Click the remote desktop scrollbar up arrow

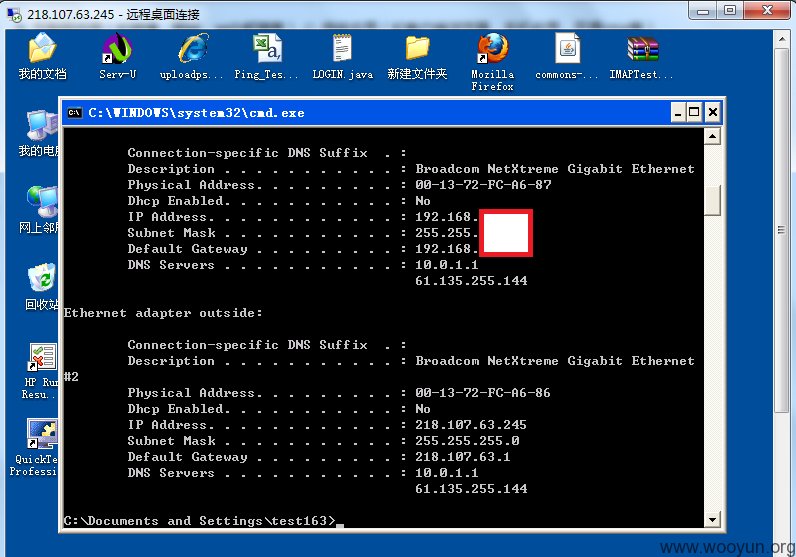tap(782, 40)
